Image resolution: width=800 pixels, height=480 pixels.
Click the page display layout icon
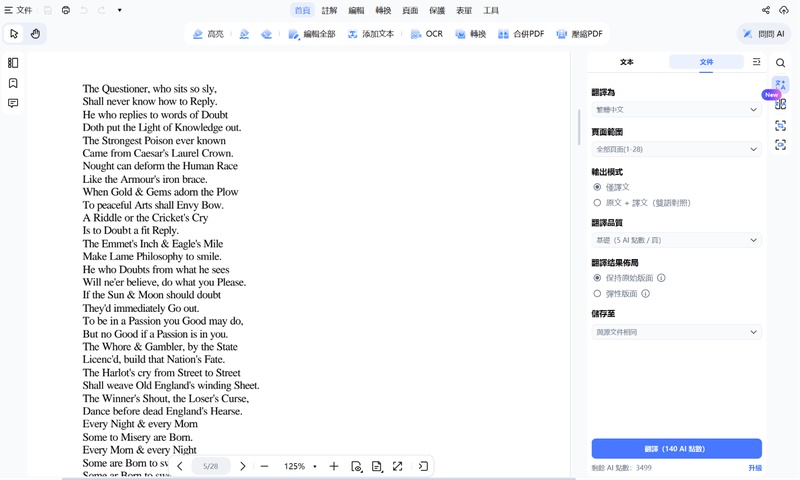point(377,466)
